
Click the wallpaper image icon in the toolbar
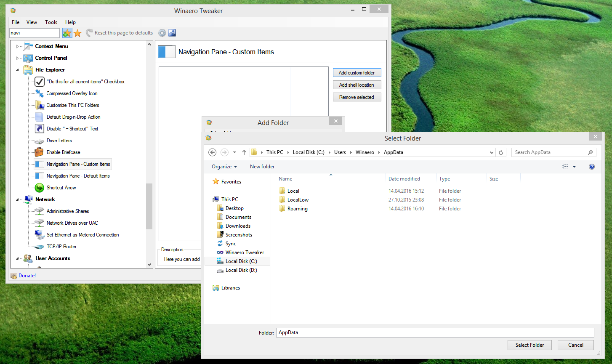172,32
